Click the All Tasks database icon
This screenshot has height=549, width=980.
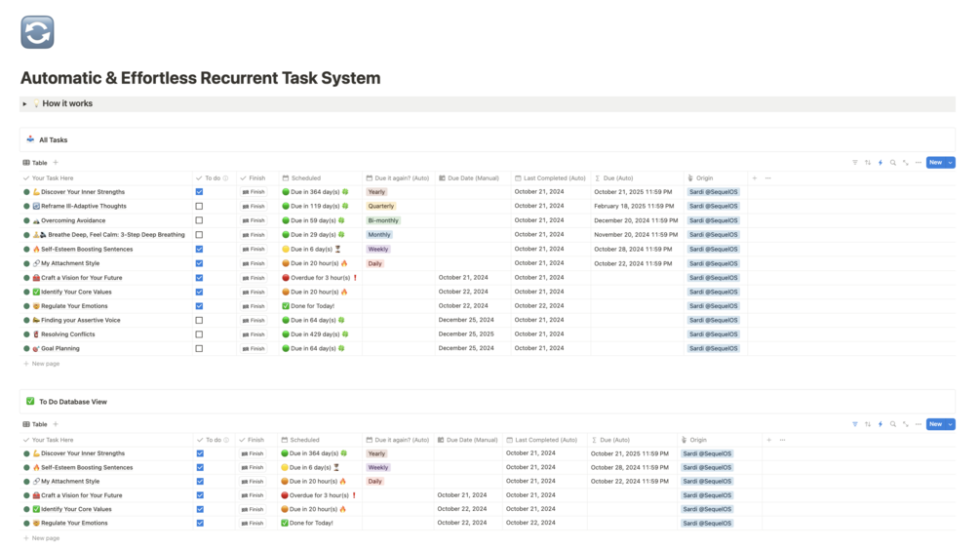[30, 139]
